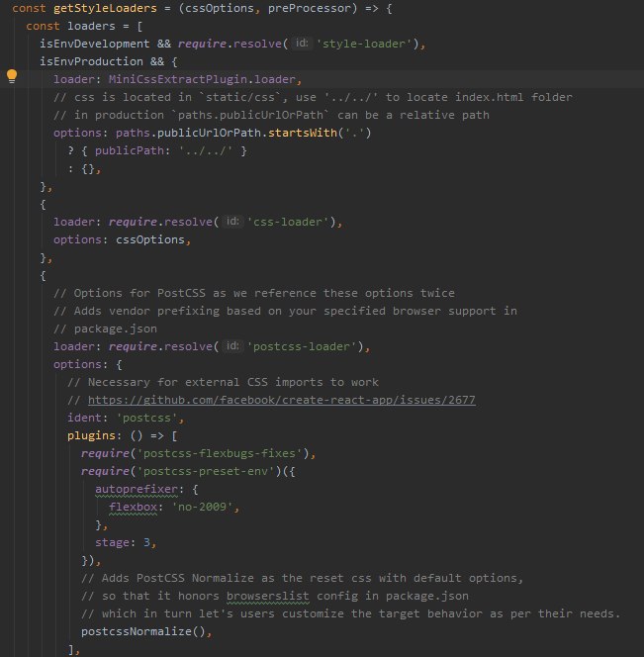Click the 'css-loader' string
Image resolution: width=644 pixels, height=657 pixels.
pos(288,222)
